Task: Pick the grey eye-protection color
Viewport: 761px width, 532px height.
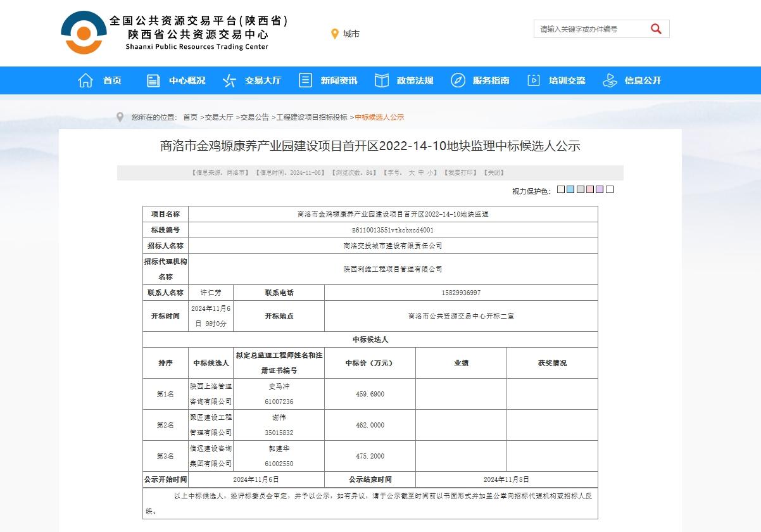Action: point(580,189)
